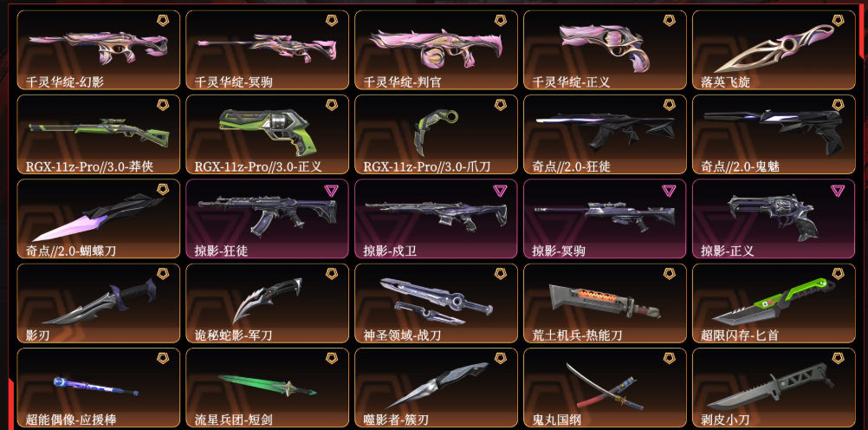This screenshot has width=868, height=430.
Task: Click the gold tier icon on 千灵华绽-冥驹
Action: (331, 21)
